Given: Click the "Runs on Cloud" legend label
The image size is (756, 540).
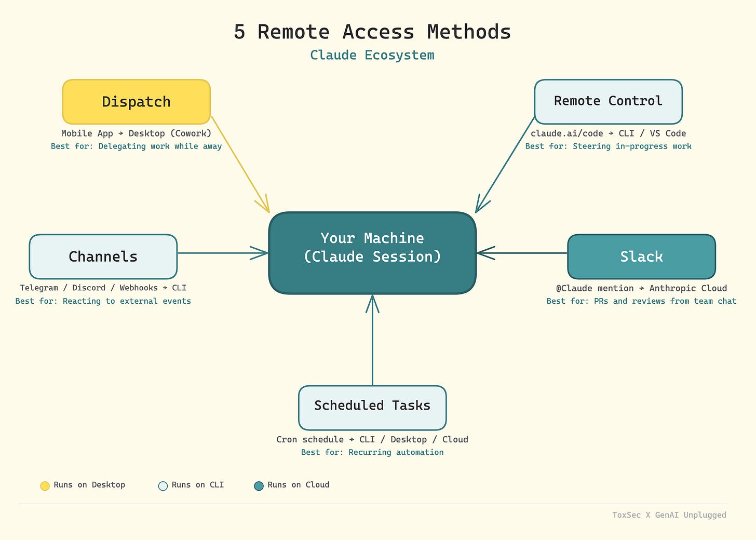Looking at the screenshot, I should point(299,485).
